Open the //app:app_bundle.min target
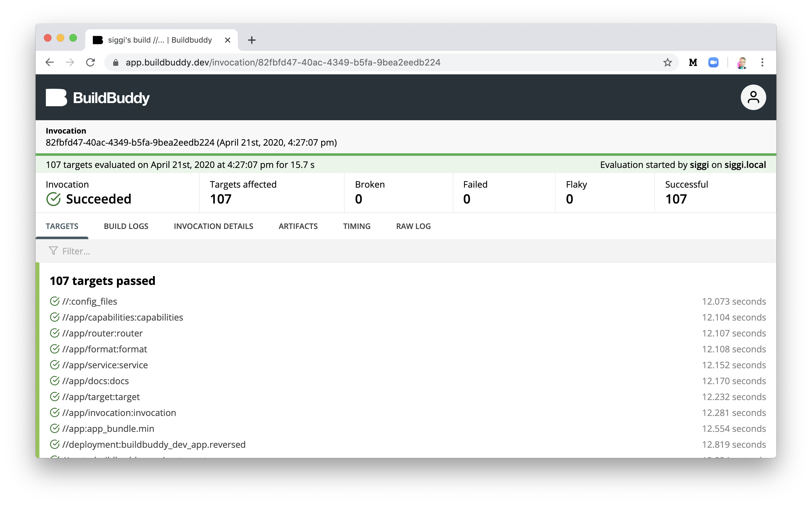This screenshot has height=505, width=812. click(x=108, y=429)
